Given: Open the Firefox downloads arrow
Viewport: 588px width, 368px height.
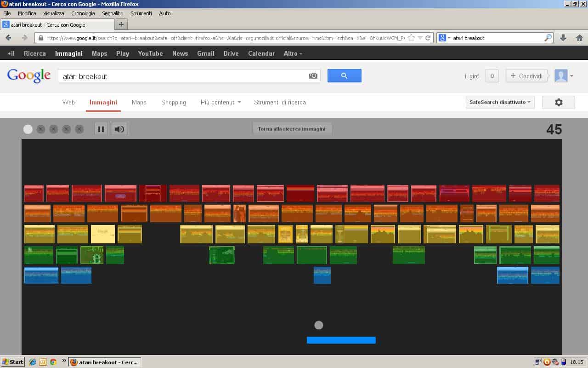Looking at the screenshot, I should (x=564, y=38).
